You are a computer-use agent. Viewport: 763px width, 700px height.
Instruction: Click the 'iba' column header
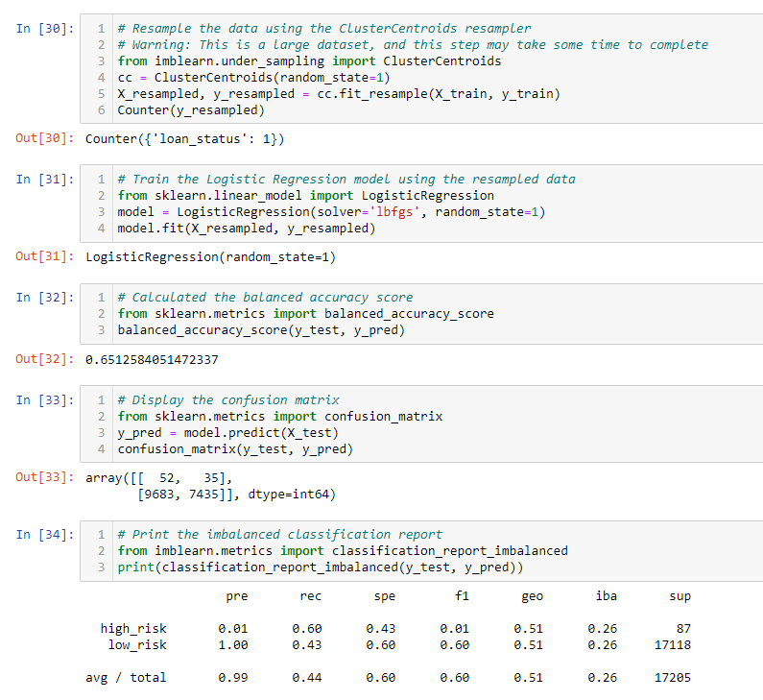point(606,596)
